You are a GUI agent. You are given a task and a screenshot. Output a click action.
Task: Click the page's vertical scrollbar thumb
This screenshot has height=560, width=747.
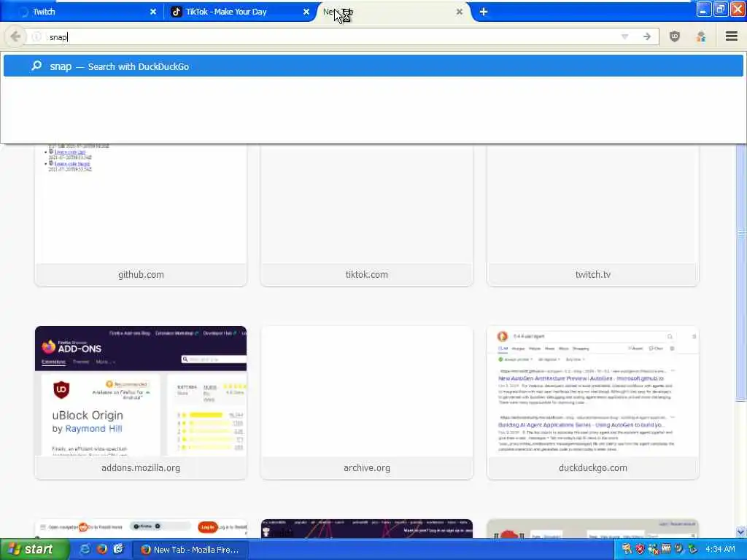coord(741,271)
